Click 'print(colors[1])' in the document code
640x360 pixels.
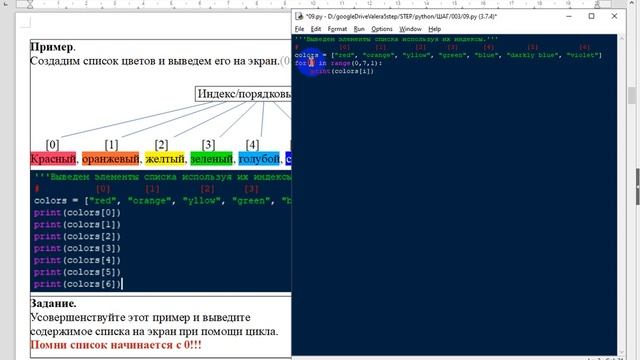point(78,224)
